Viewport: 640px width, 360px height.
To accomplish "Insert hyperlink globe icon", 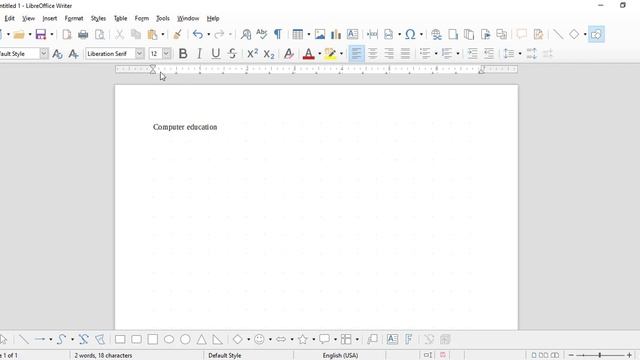I will 436,34.
